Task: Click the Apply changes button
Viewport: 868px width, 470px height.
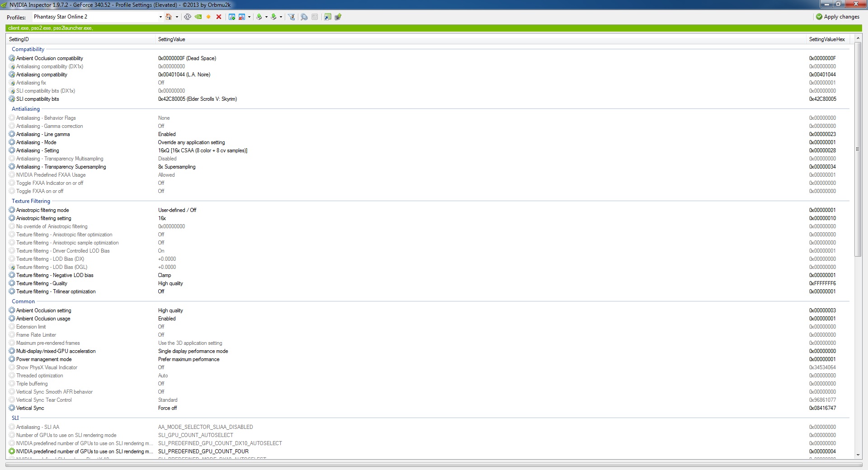Action: (x=838, y=17)
